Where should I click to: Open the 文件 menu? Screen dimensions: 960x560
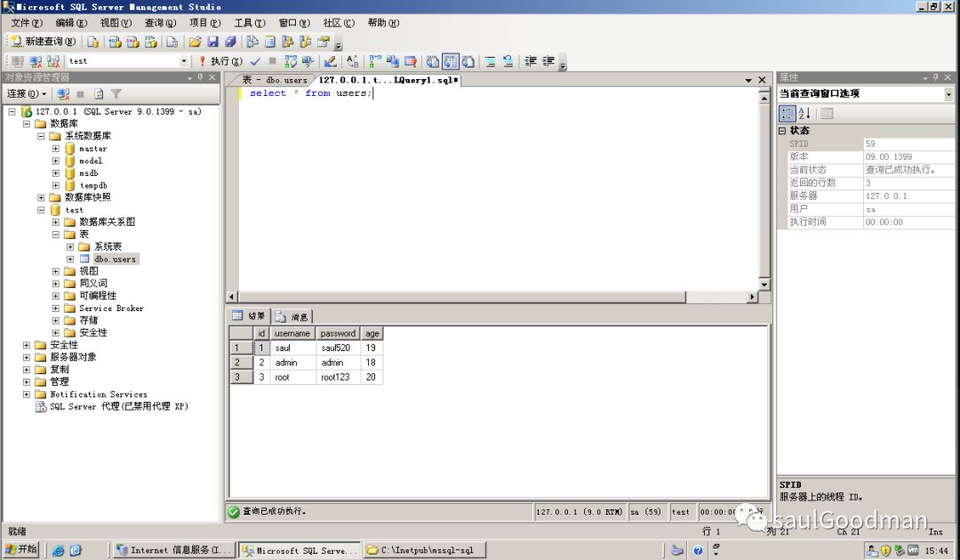point(27,22)
